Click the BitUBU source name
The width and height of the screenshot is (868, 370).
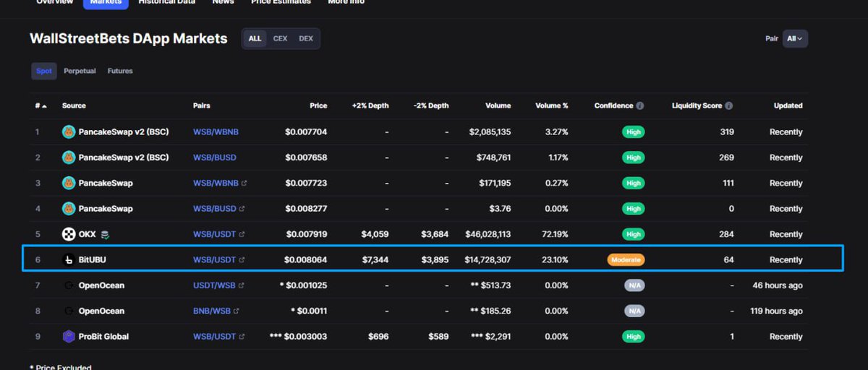pos(93,259)
